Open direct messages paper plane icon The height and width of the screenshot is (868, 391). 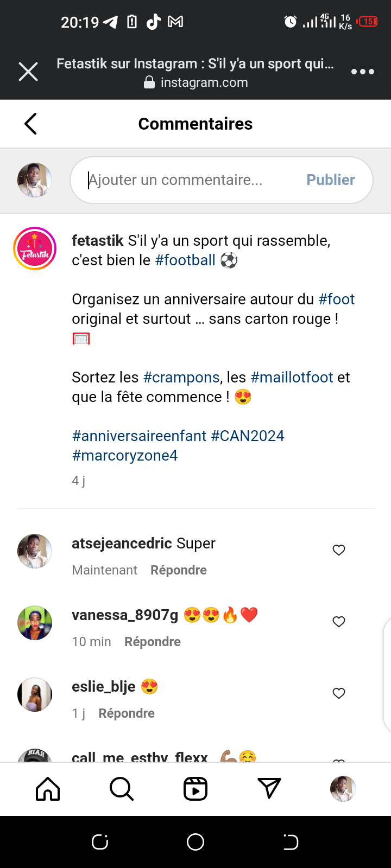tap(269, 789)
